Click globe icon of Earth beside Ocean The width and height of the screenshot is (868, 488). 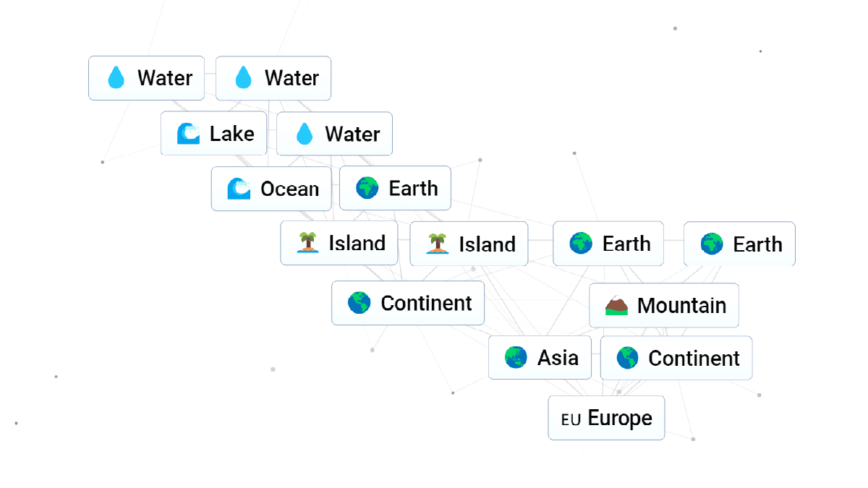coord(367,188)
